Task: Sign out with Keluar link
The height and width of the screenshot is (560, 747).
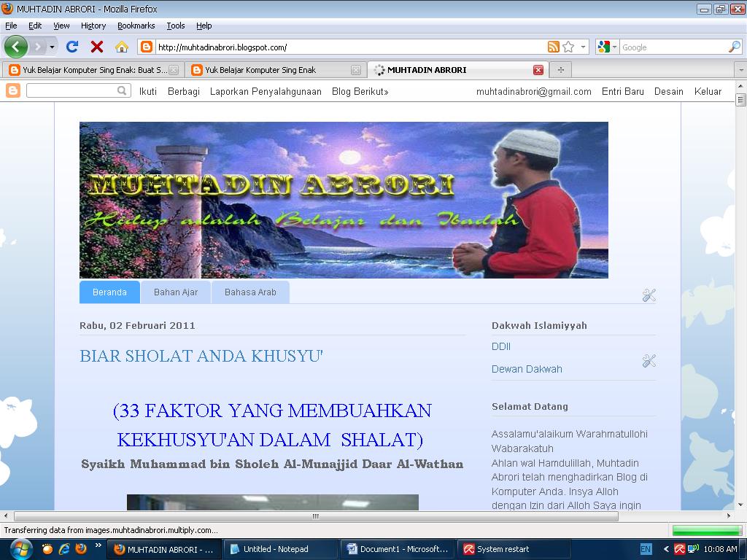Action: coord(708,91)
